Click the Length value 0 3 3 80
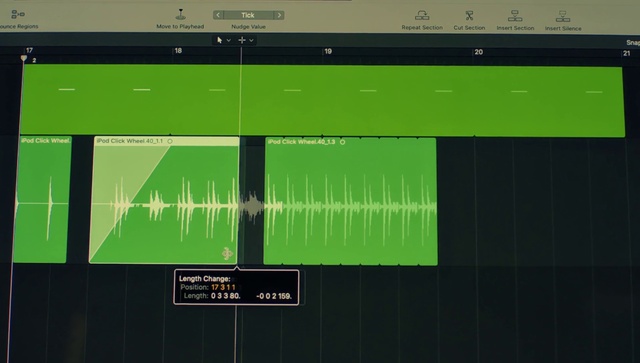The image size is (640, 363). 226,296
